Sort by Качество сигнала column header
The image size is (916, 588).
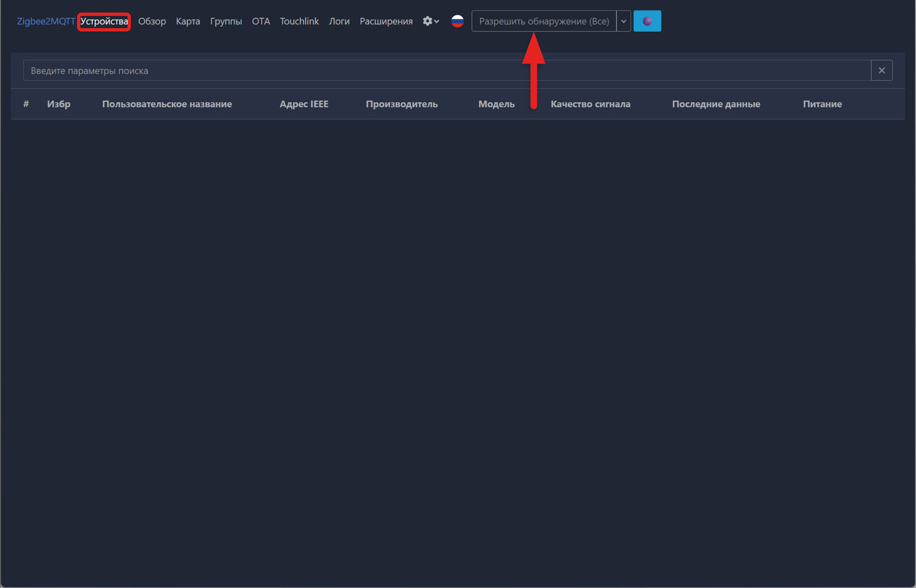pos(590,104)
